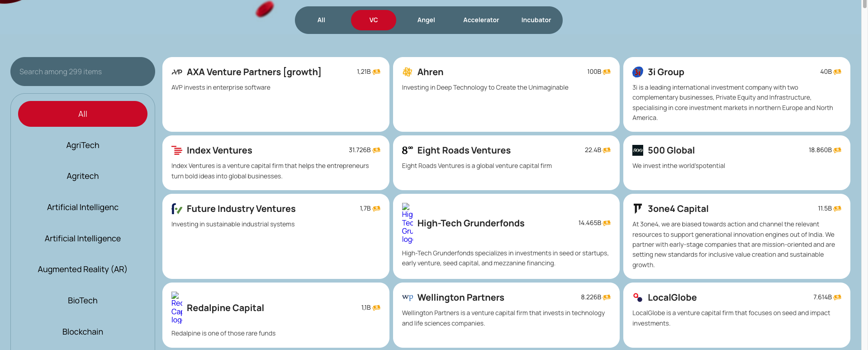Click money icon next to 100B
The width and height of the screenshot is (868, 350).
click(x=607, y=72)
